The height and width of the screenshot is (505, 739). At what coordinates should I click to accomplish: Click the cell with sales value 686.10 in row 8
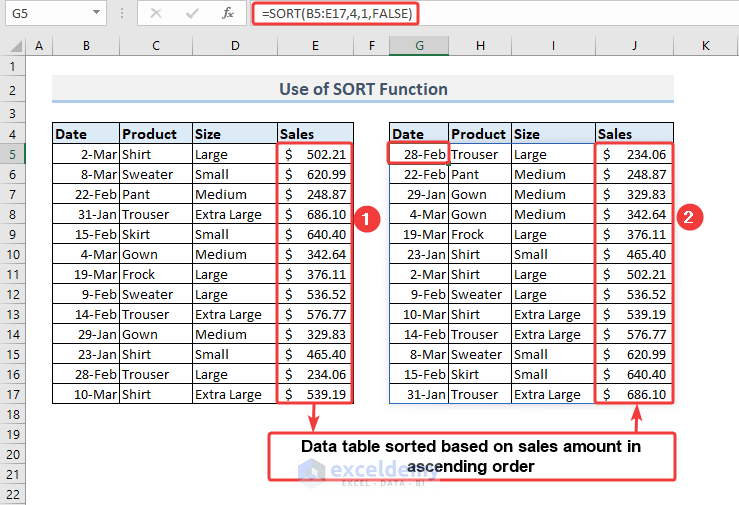(x=315, y=214)
